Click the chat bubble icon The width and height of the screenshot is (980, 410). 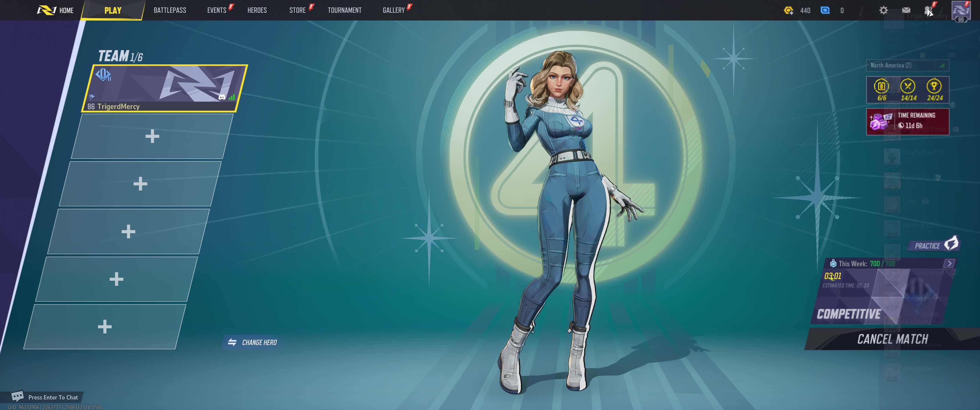pos(17,396)
